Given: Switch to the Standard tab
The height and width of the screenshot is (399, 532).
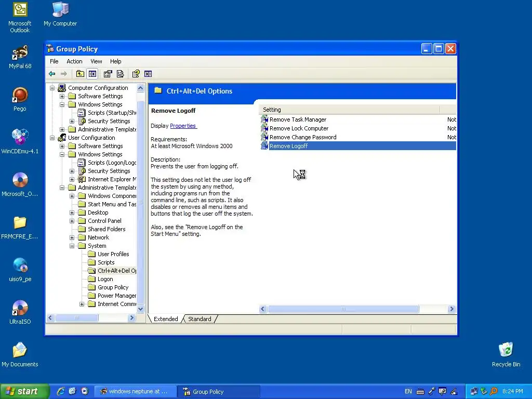Looking at the screenshot, I should 199,319.
